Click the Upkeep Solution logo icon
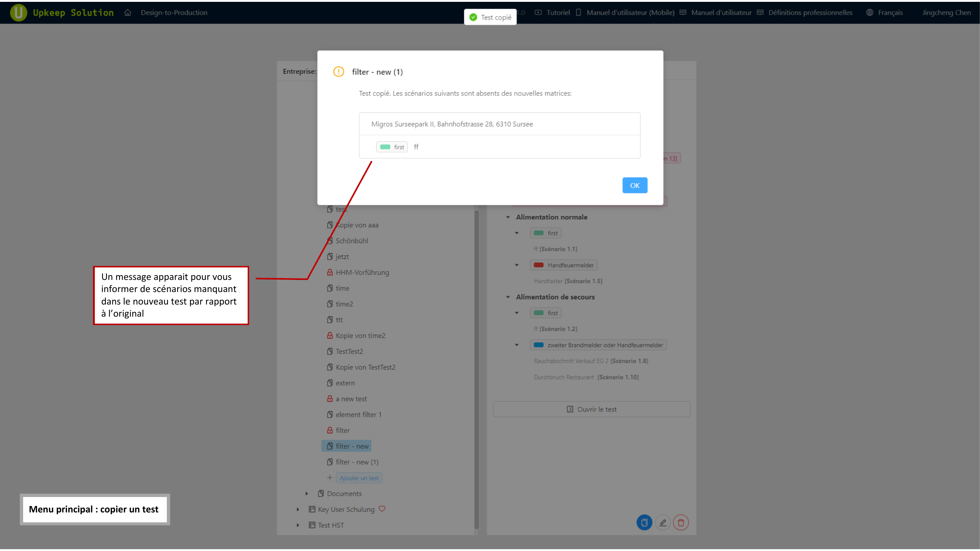Viewport: 980px width, 551px height. point(18,12)
